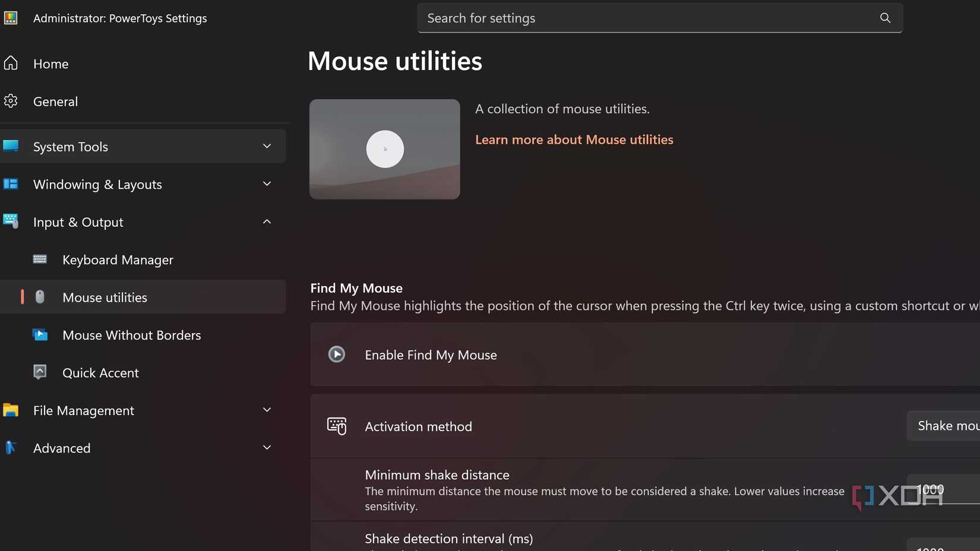
Task: Click the Mouse Without Borders icon
Action: 39,335
